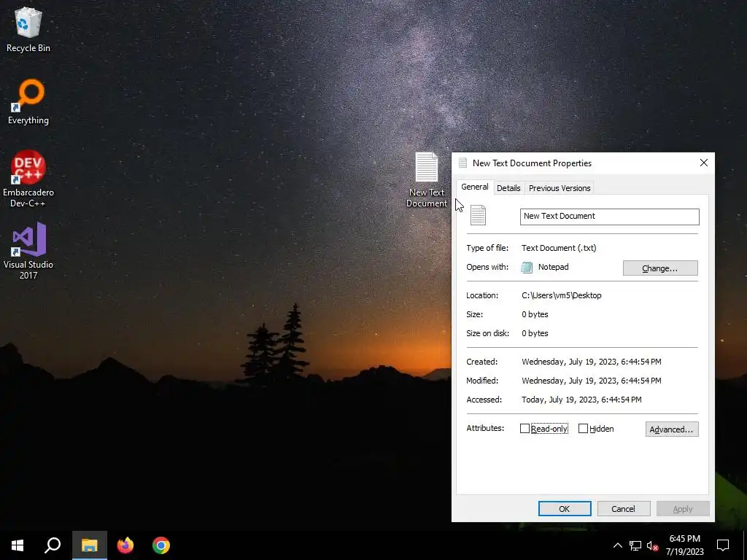This screenshot has width=747, height=560.
Task: Click the Change... button for default app
Action: (659, 268)
